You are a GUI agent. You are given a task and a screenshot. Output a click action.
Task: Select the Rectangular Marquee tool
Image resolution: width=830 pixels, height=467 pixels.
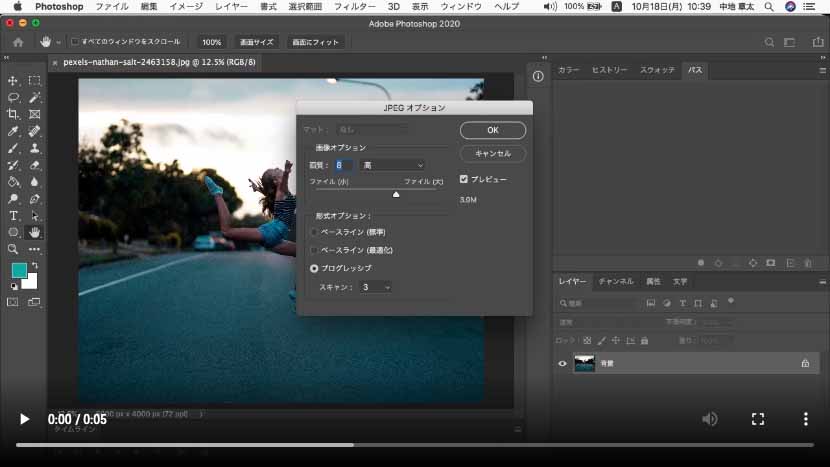[x=34, y=81]
